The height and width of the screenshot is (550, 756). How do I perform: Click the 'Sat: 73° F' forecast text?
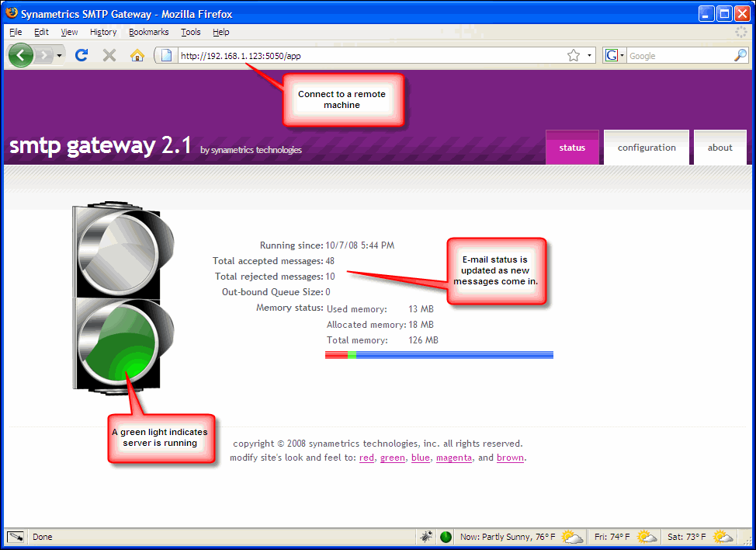coord(687,537)
